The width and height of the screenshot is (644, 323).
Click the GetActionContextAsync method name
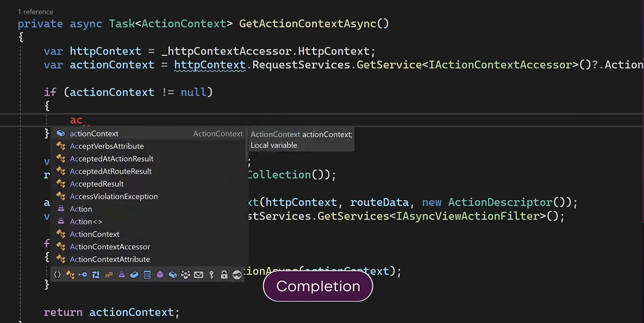(314, 24)
